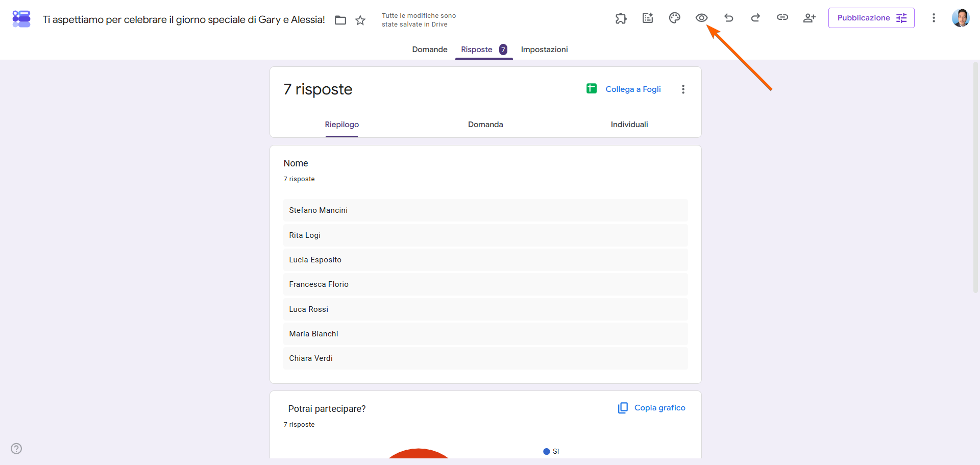Select the Risposte tab
Viewport: 980px width, 465px height.
click(484, 50)
